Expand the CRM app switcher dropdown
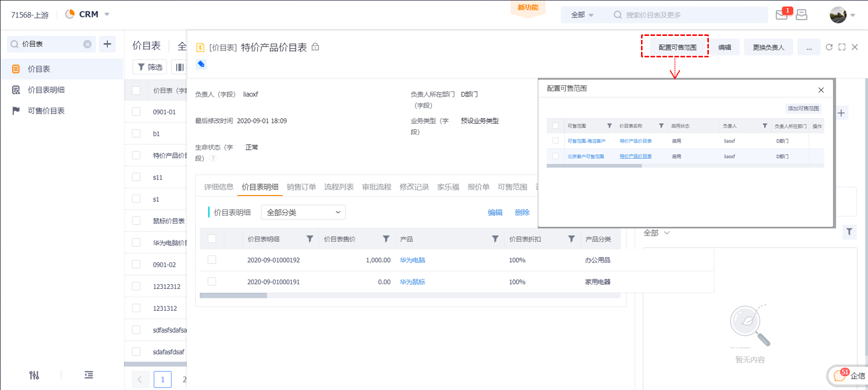 [107, 14]
